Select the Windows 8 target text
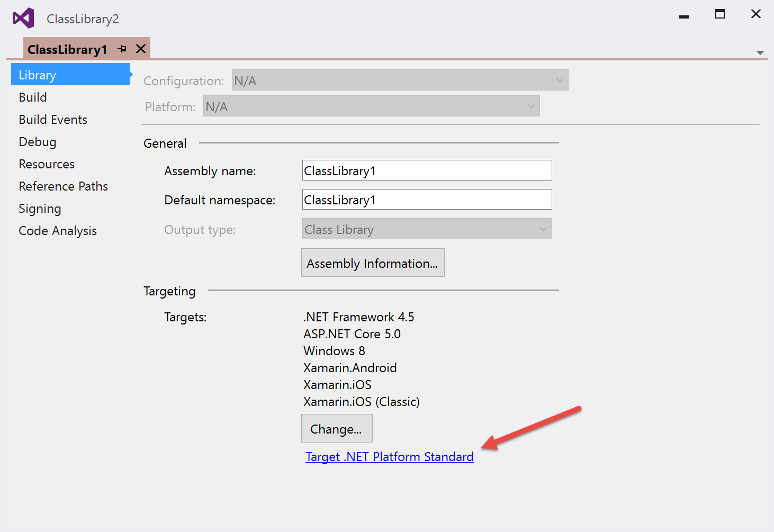This screenshot has width=774, height=532. pyautogui.click(x=334, y=351)
